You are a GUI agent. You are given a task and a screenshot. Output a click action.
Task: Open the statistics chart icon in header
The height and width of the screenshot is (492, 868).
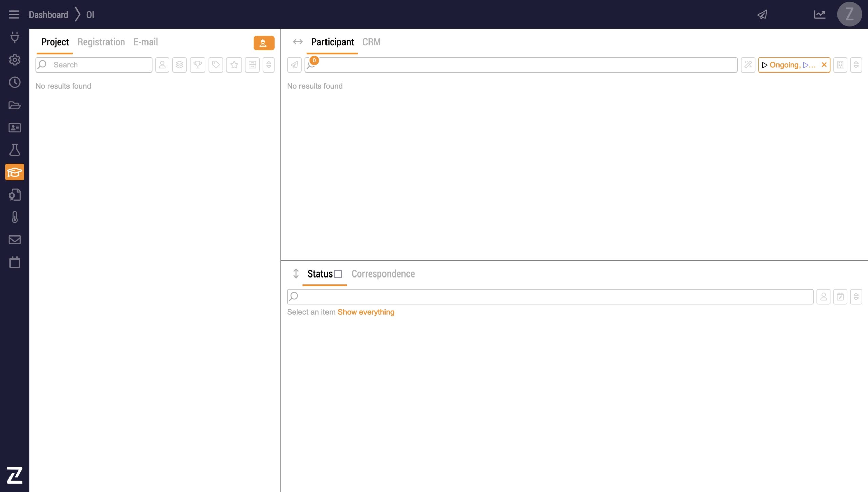tap(820, 15)
